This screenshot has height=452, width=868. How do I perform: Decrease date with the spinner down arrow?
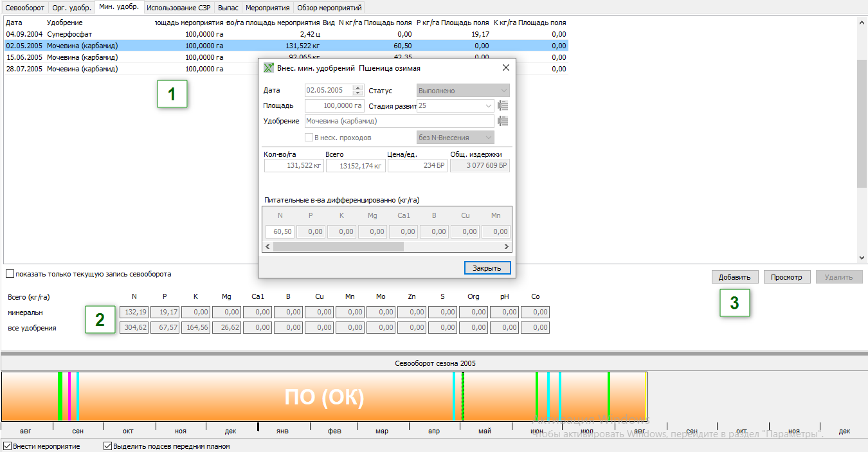[x=358, y=93]
